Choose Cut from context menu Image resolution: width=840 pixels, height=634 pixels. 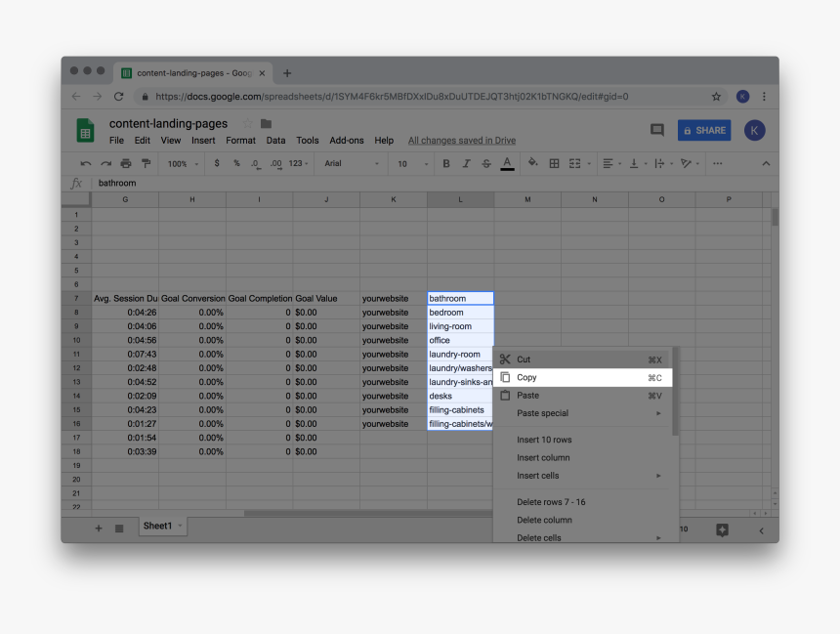click(x=581, y=359)
